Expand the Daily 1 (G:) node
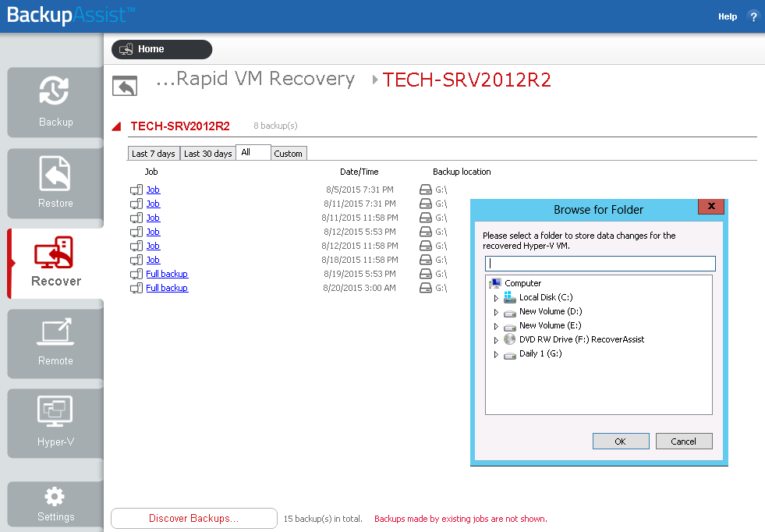 click(496, 354)
